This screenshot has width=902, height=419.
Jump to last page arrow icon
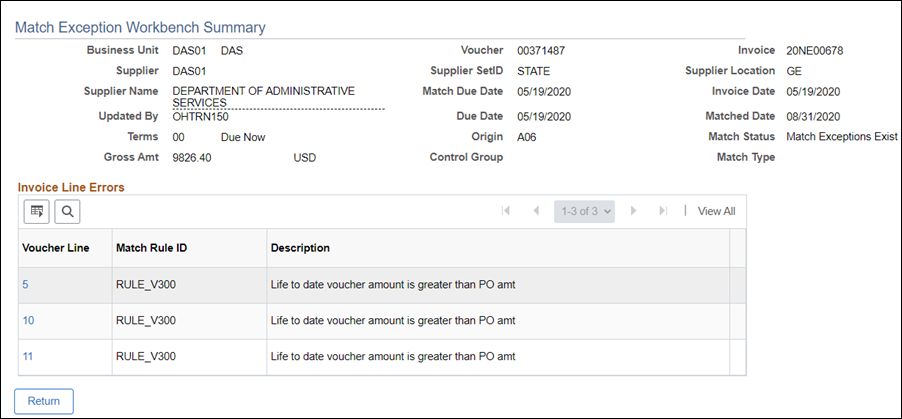click(x=663, y=211)
